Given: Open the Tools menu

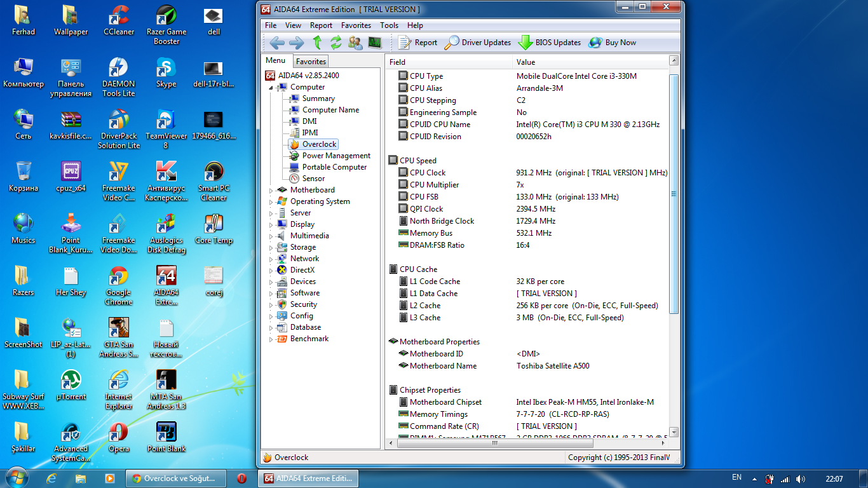Looking at the screenshot, I should coord(390,25).
